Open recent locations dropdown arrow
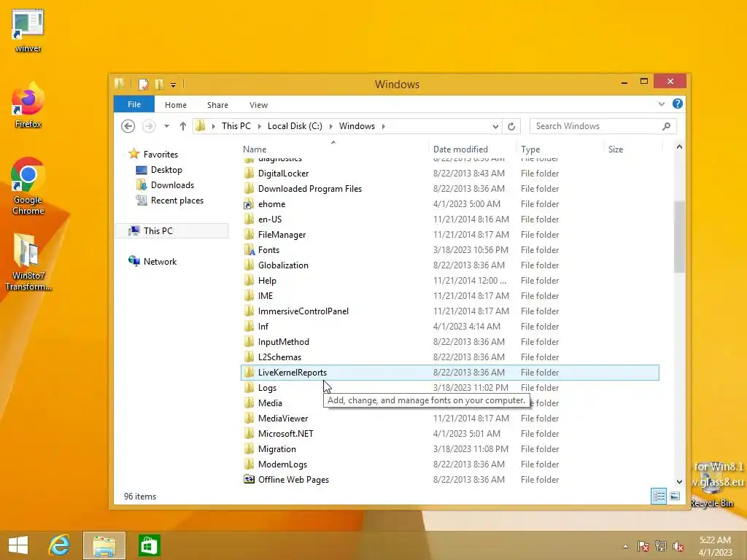 (x=166, y=126)
